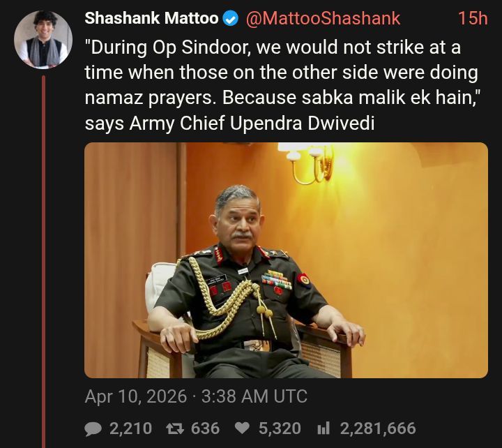The width and height of the screenshot is (502, 448).
Task: Open Shashank Mattoo's profile avatar
Action: coord(43,40)
